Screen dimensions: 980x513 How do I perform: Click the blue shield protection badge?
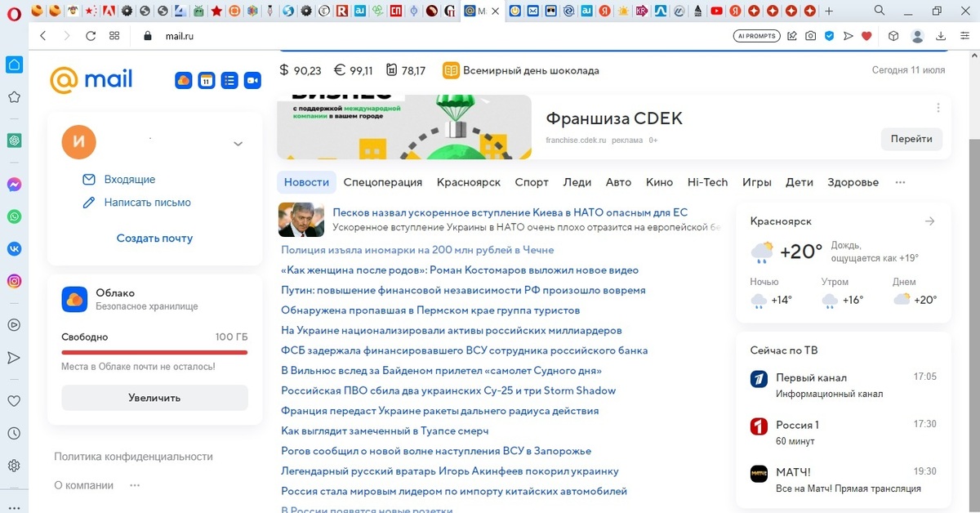[x=828, y=35]
